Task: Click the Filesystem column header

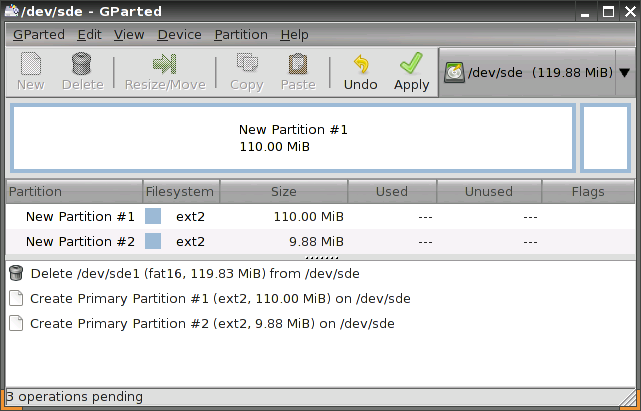Action: (180, 191)
